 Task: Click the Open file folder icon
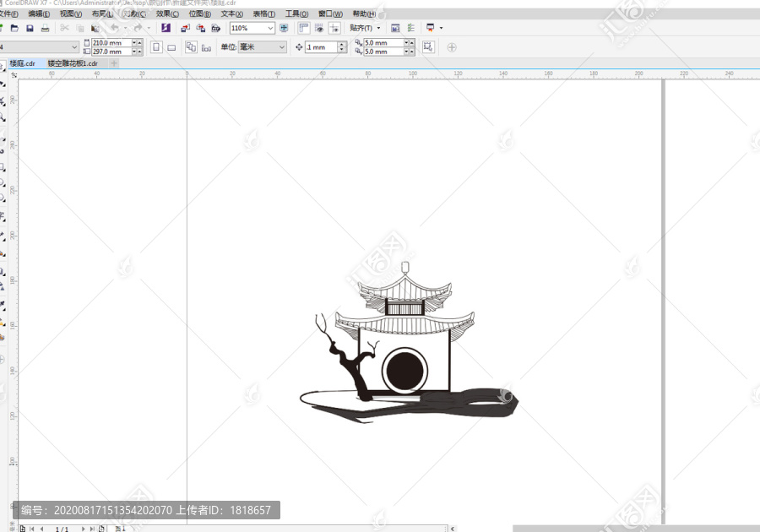[14, 28]
